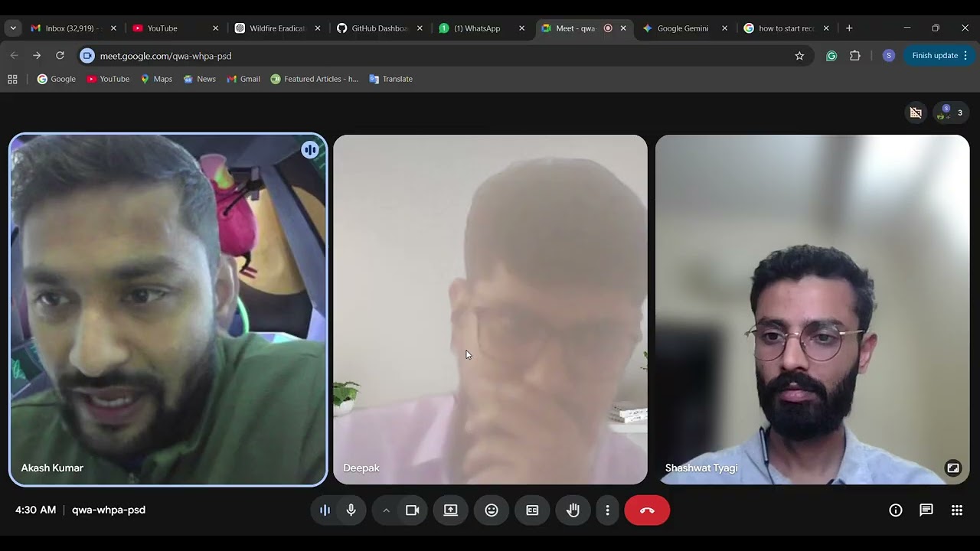Image resolution: width=980 pixels, height=551 pixels.
Task: Open News bookmark
Action: coord(199,79)
